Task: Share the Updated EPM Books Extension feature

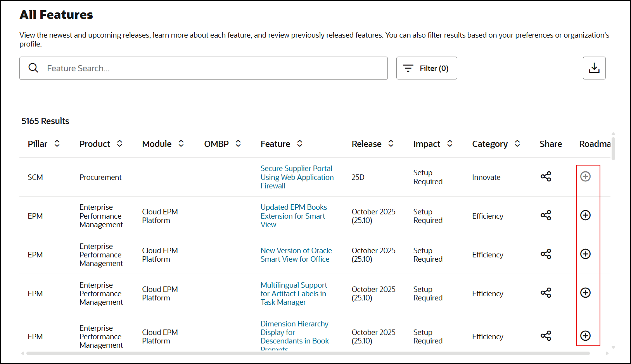Action: coord(546,216)
